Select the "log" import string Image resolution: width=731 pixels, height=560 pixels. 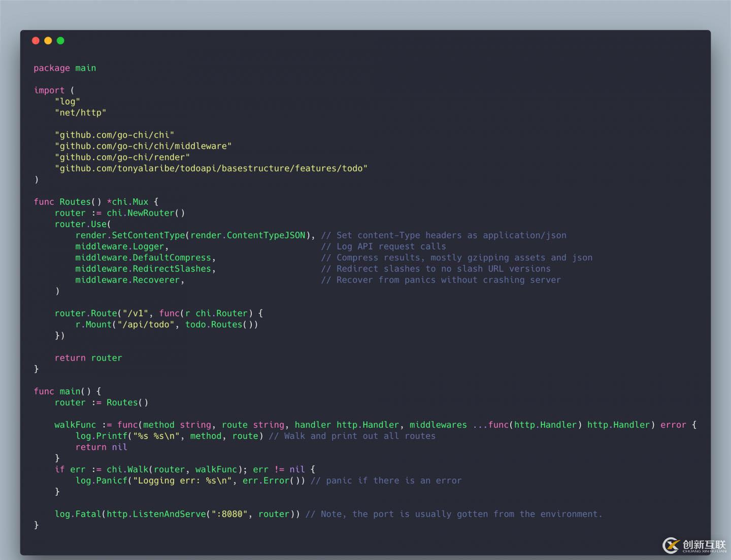68,101
